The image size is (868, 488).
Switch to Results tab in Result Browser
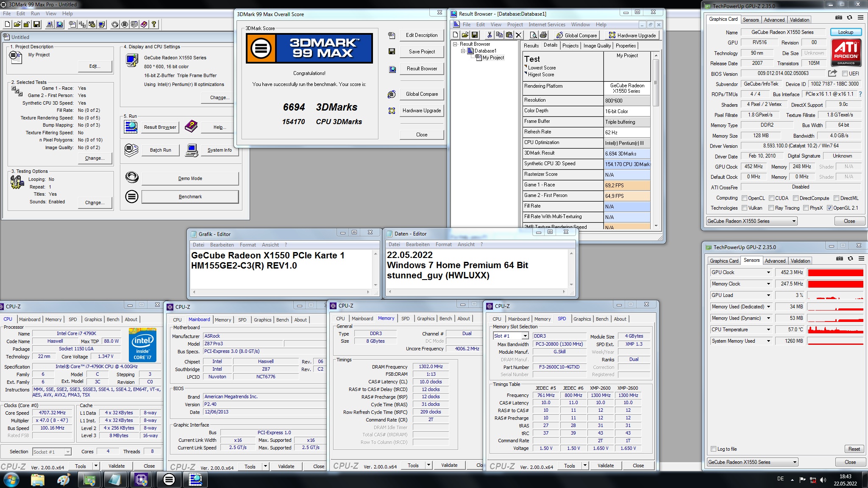(531, 46)
